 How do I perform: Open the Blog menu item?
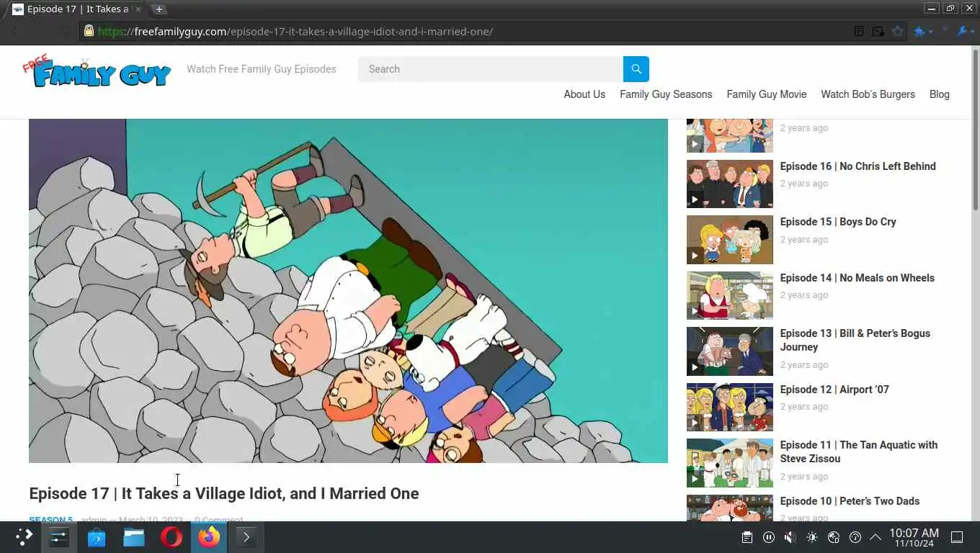point(939,94)
